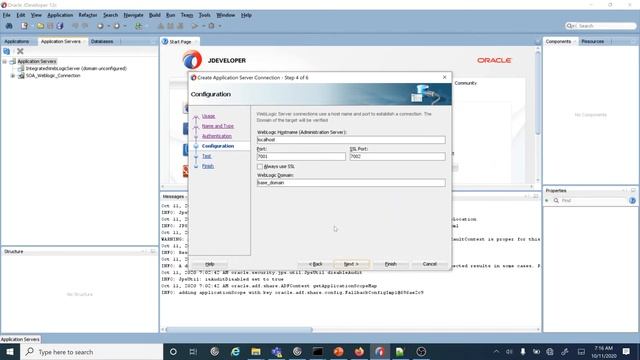Switch to the Applications tab

click(x=17, y=42)
